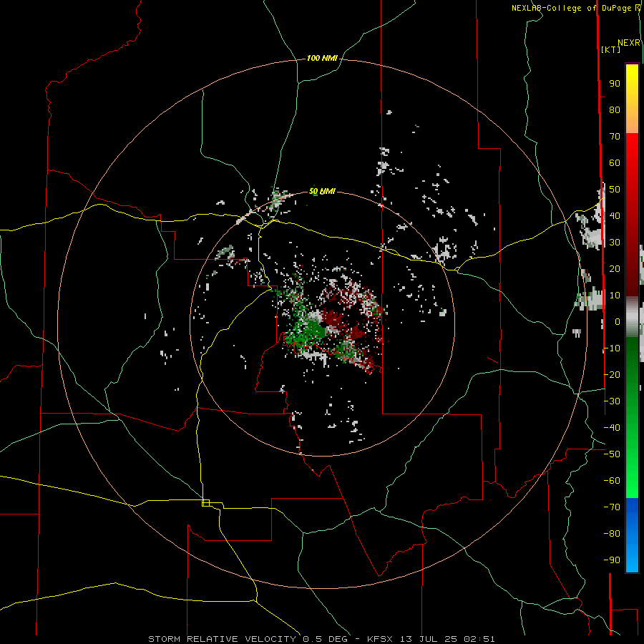Click the positive 20 scale value
Viewport: 644px width, 644px height.
[615, 268]
